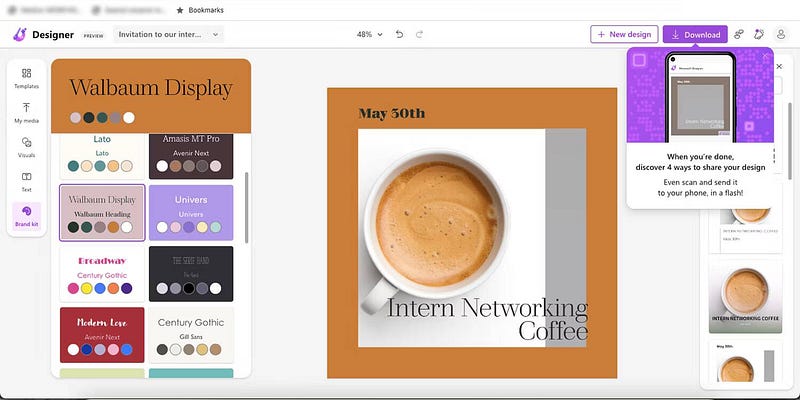Select the Amasis MT Pro brand kit
The width and height of the screenshot is (800, 400).
[x=191, y=156]
